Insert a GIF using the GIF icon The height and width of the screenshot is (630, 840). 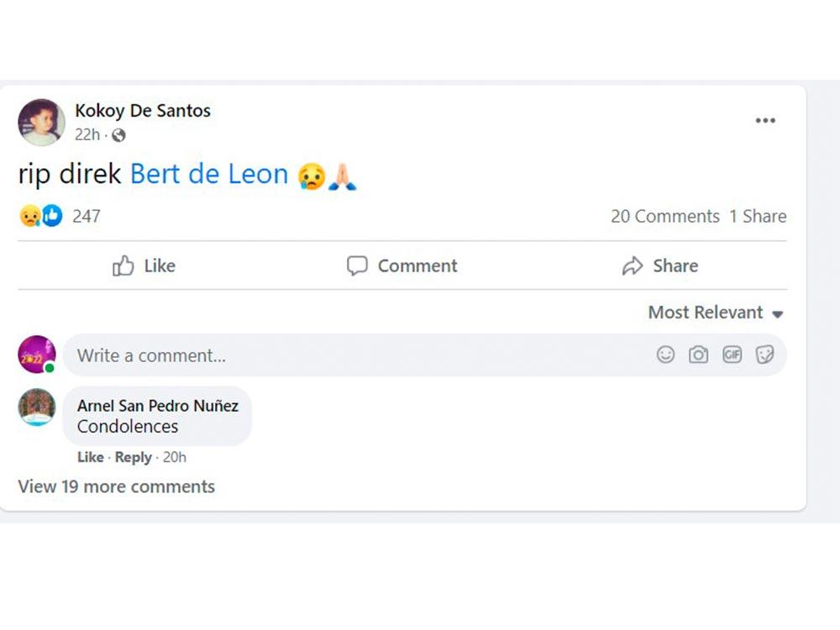click(x=732, y=355)
